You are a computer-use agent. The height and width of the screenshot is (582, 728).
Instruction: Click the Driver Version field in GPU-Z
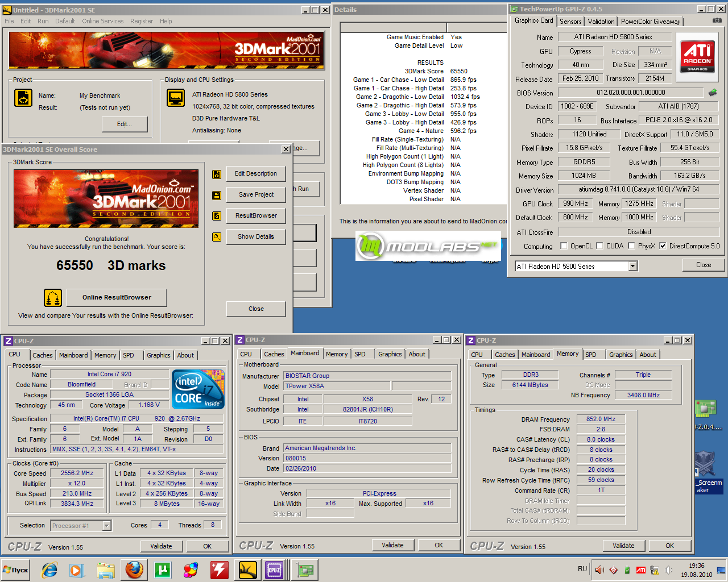click(x=639, y=190)
